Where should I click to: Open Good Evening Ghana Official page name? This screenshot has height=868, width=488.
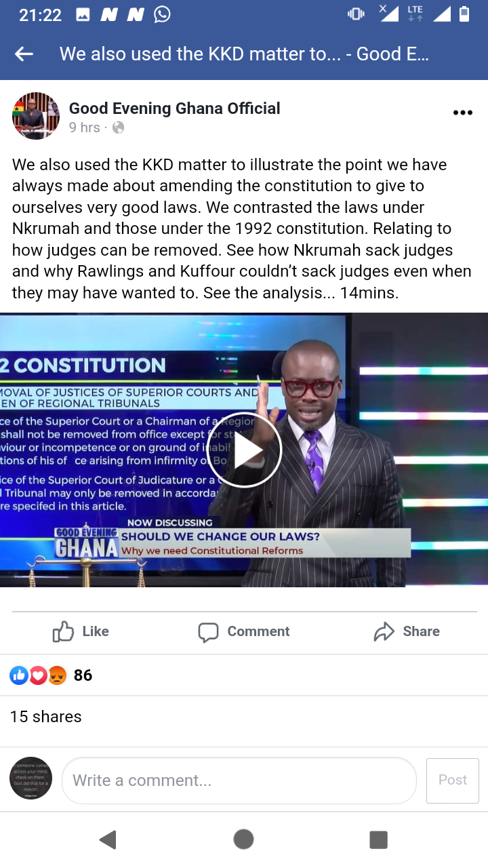[x=175, y=108]
